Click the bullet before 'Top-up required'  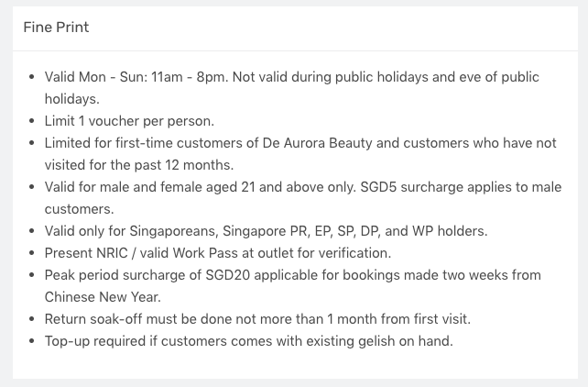point(32,341)
